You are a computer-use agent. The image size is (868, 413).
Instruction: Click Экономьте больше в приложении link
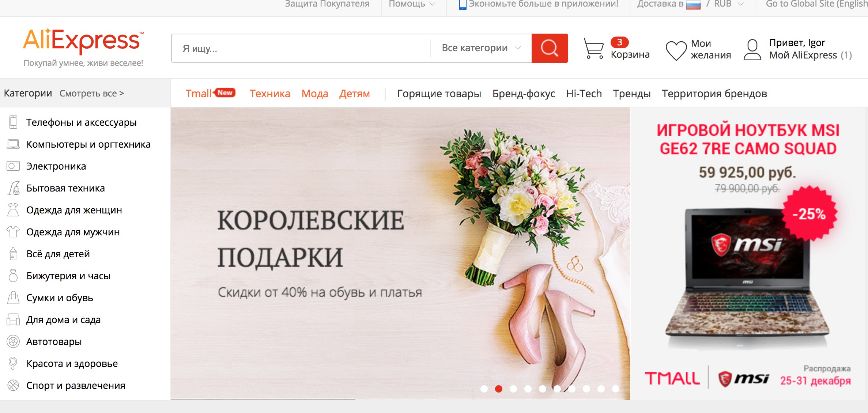click(x=543, y=4)
